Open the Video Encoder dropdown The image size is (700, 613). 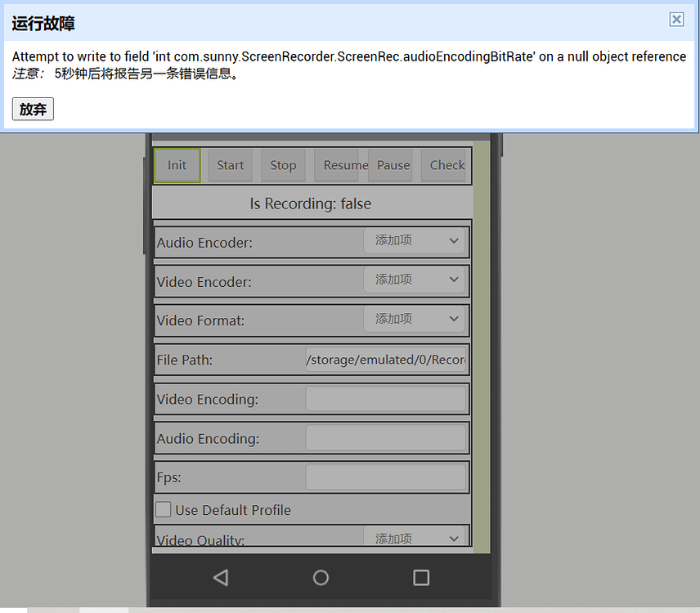pos(414,280)
